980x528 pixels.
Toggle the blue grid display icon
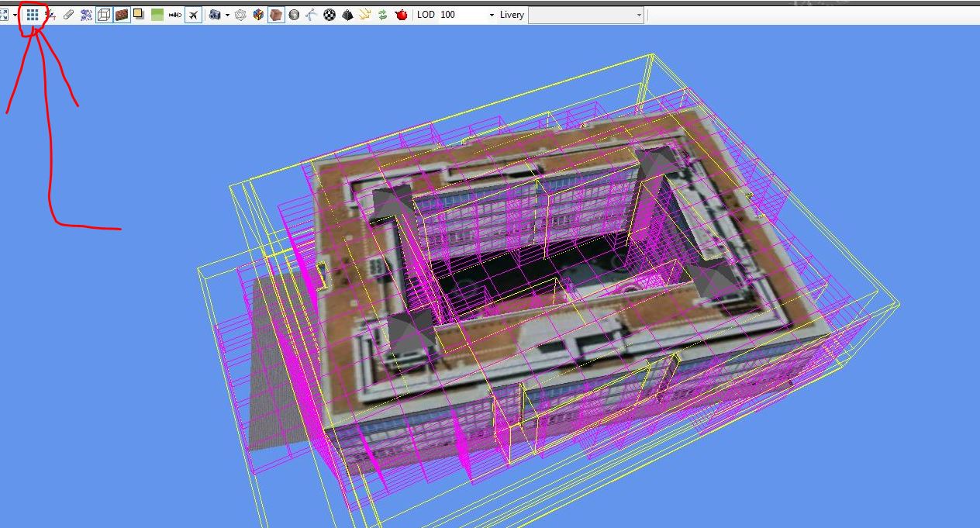(x=33, y=15)
